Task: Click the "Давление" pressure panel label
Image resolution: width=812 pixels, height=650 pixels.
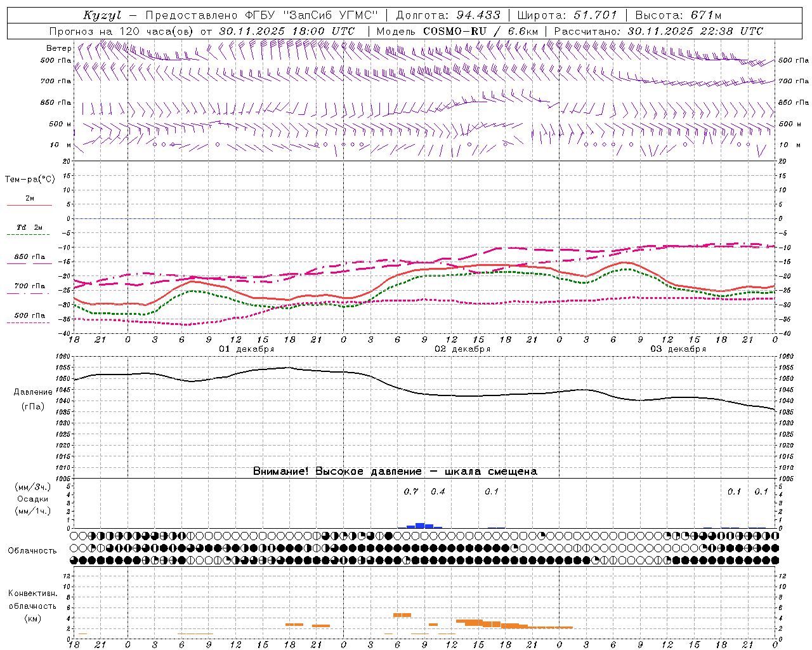Action: 33,392
